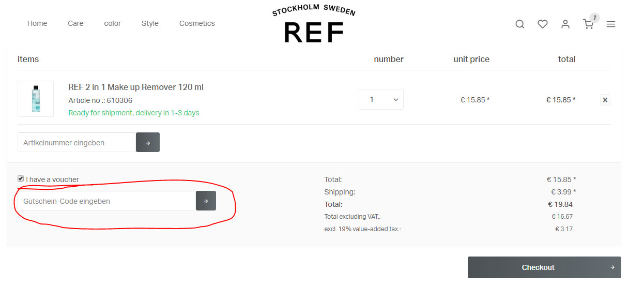Uncheck the "I have a voucher" checkbox

pos(21,178)
